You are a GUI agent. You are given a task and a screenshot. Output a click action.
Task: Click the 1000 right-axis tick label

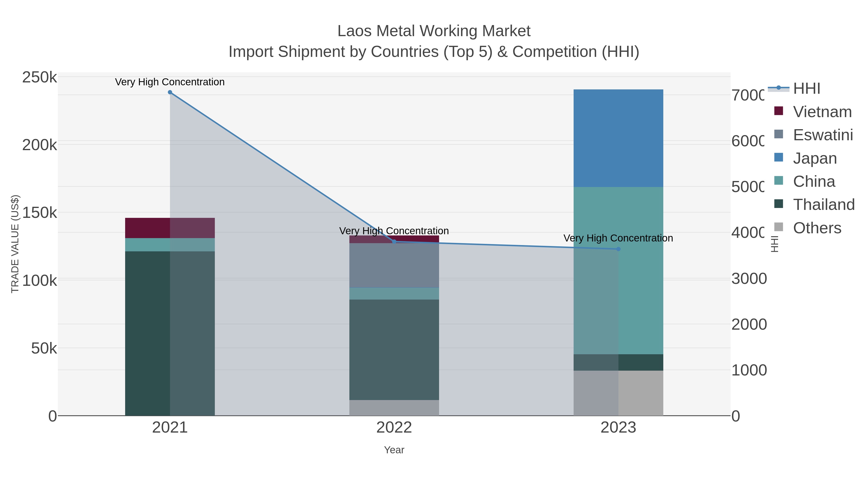(749, 370)
